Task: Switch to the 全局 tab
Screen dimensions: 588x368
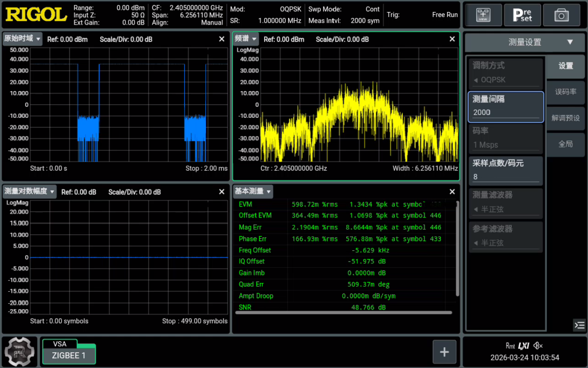Action: (566, 144)
